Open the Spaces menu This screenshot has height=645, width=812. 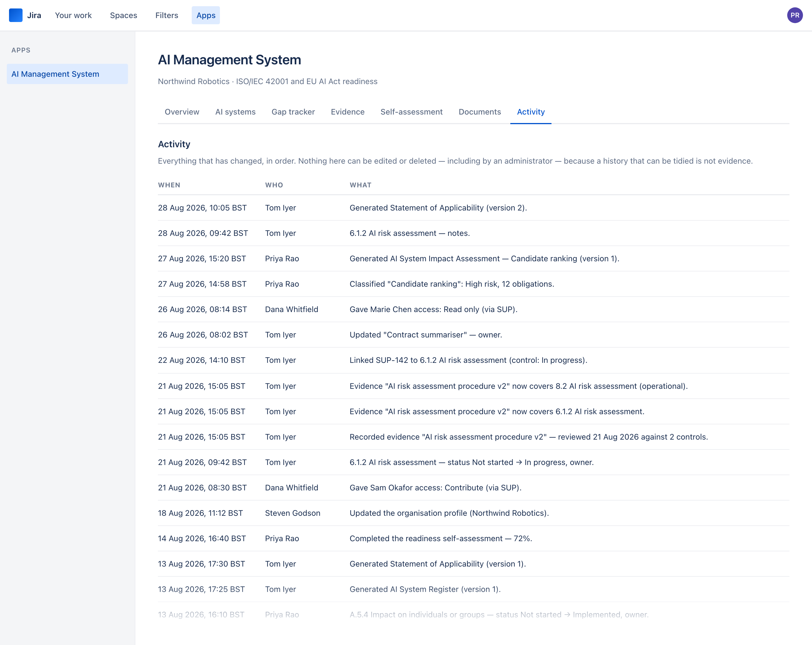123,16
